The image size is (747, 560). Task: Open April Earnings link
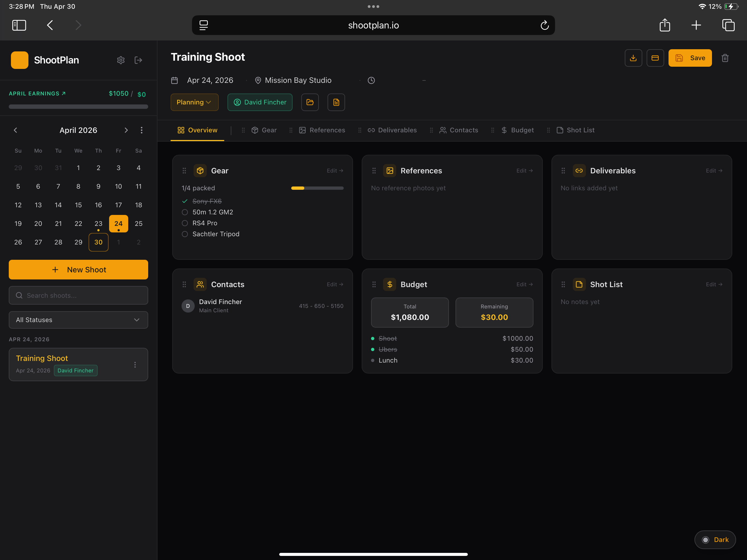click(x=37, y=94)
